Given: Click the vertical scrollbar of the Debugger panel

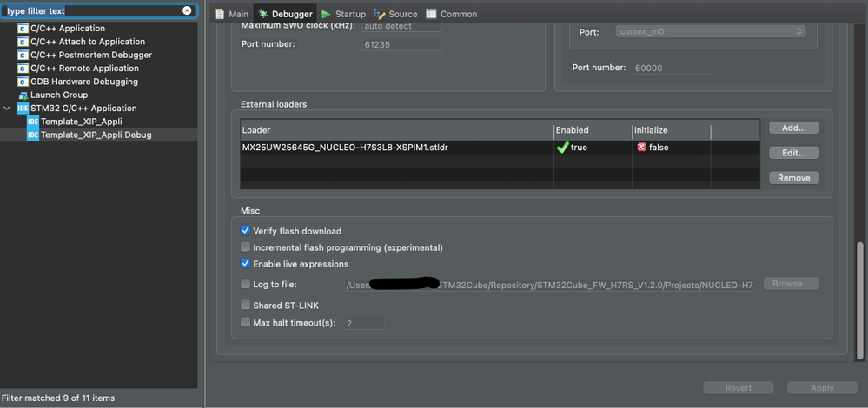Looking at the screenshot, I should [x=859, y=300].
